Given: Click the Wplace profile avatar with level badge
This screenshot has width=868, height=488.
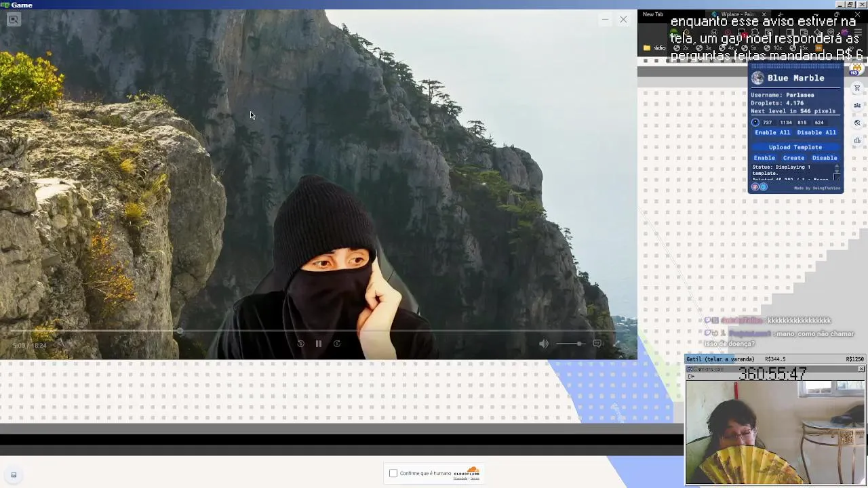Looking at the screenshot, I should [856, 68].
